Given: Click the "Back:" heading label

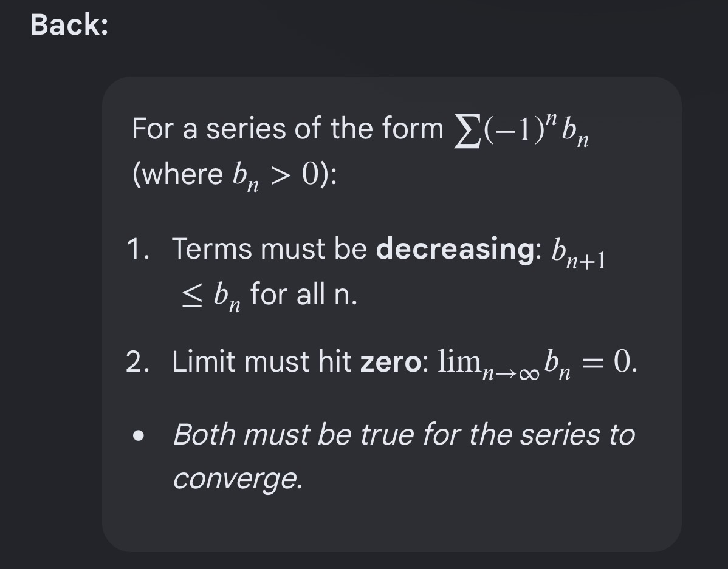Looking at the screenshot, I should coord(69,24).
